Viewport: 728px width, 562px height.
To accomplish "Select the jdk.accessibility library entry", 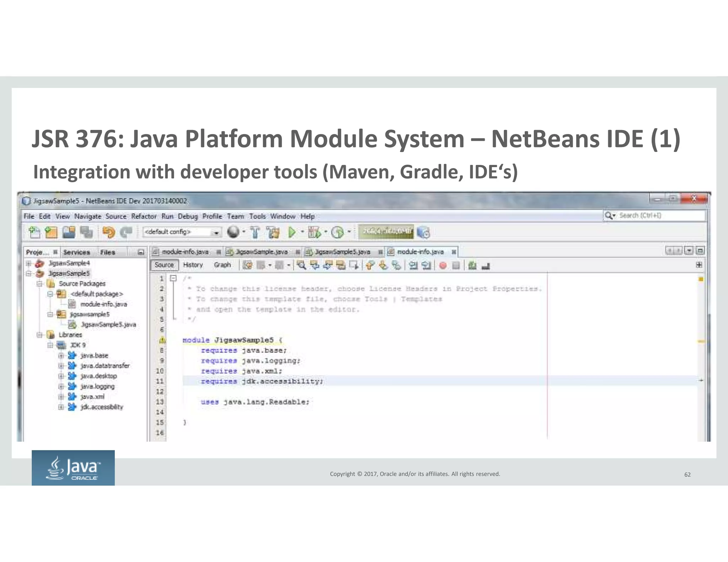I will (101, 407).
